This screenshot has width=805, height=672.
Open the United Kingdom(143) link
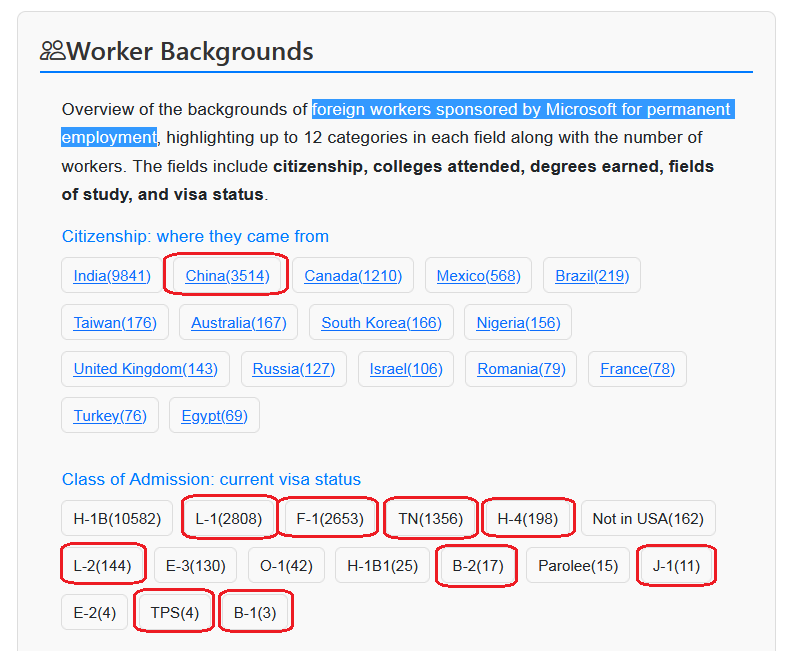tap(145, 369)
